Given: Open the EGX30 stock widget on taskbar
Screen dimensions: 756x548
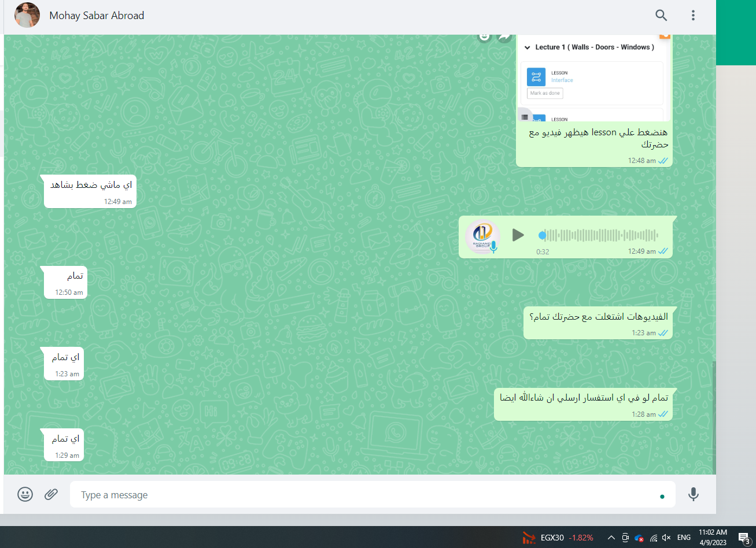Looking at the screenshot, I should click(558, 538).
